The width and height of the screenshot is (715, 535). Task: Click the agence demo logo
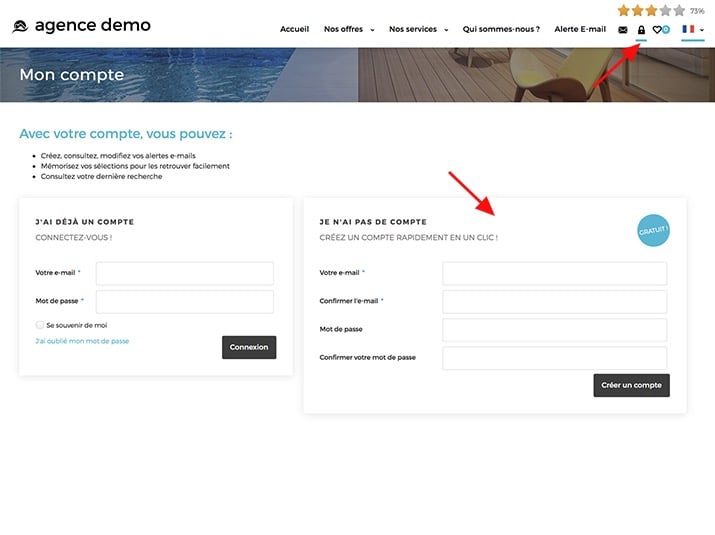pyautogui.click(x=81, y=26)
